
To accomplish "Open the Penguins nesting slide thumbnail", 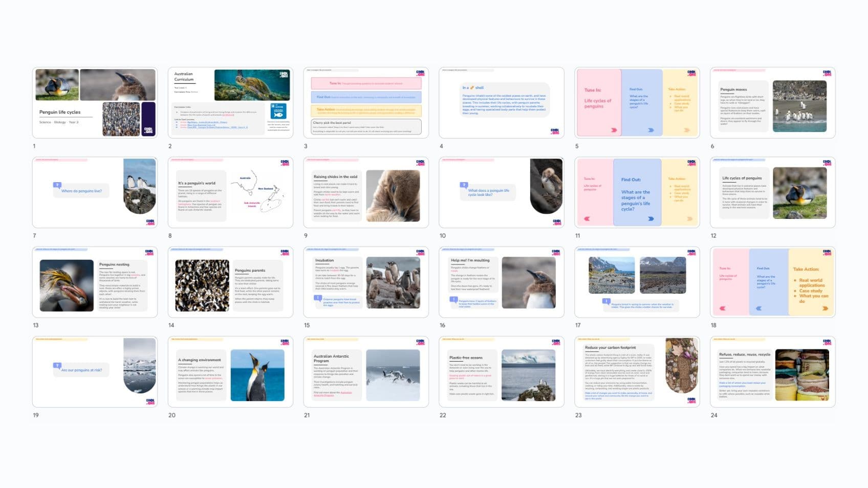I will click(95, 282).
